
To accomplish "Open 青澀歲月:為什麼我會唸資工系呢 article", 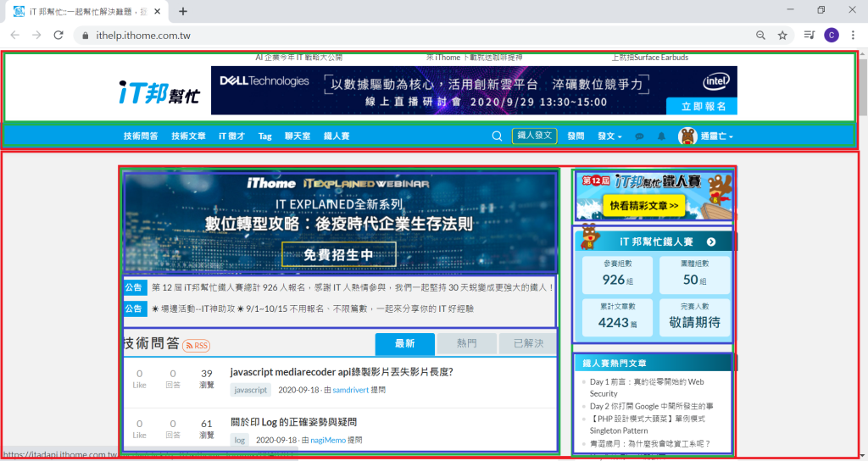I will point(650,444).
